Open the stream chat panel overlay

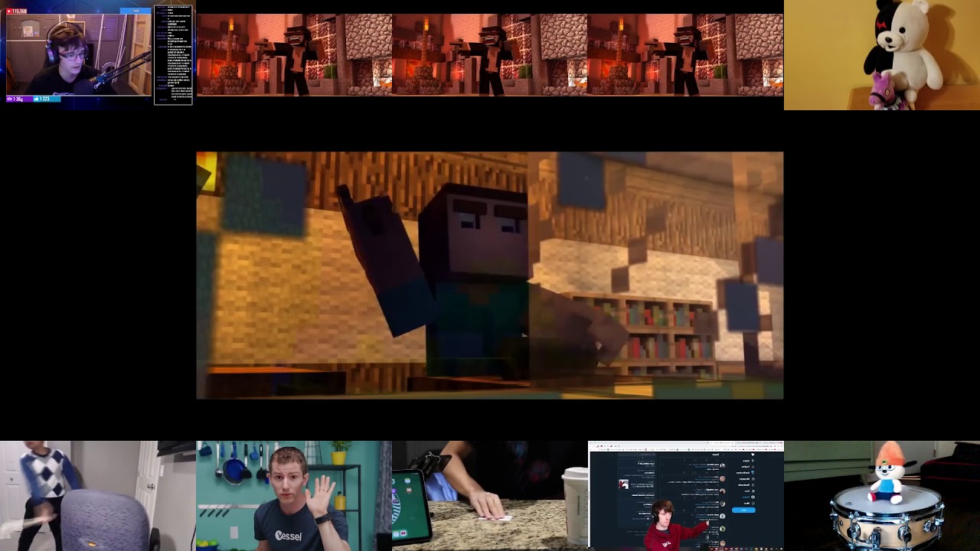173,54
